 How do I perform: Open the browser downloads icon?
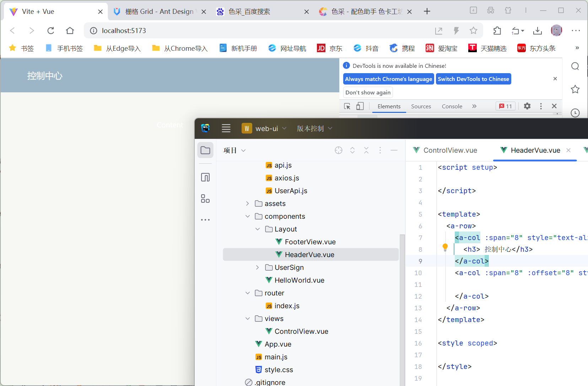pos(538,31)
